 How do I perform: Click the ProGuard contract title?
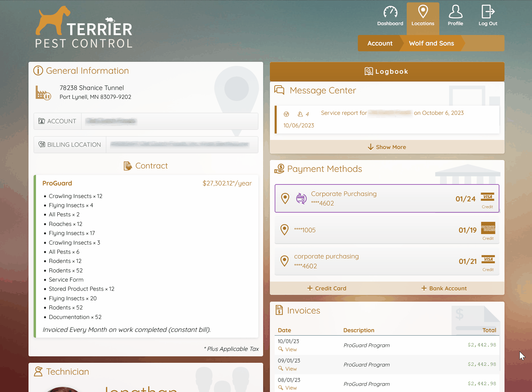pyautogui.click(x=57, y=183)
